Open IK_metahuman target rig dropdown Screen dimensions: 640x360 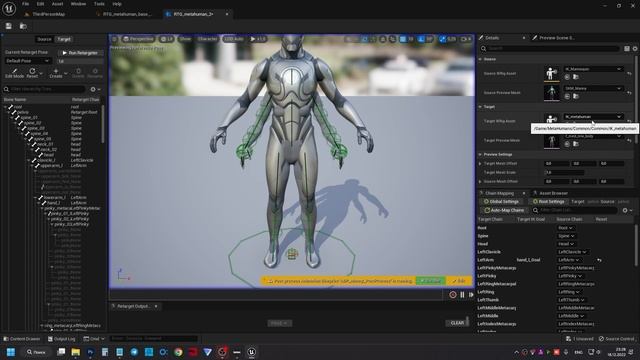[593, 116]
